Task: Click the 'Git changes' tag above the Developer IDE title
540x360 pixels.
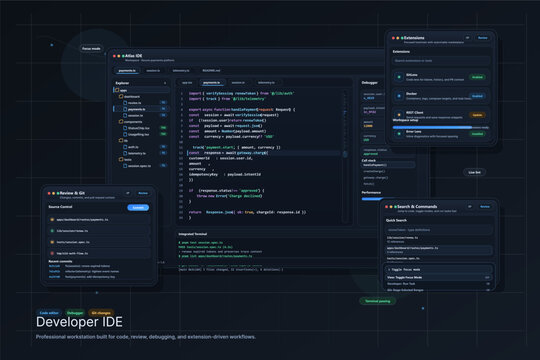Action: [101, 313]
